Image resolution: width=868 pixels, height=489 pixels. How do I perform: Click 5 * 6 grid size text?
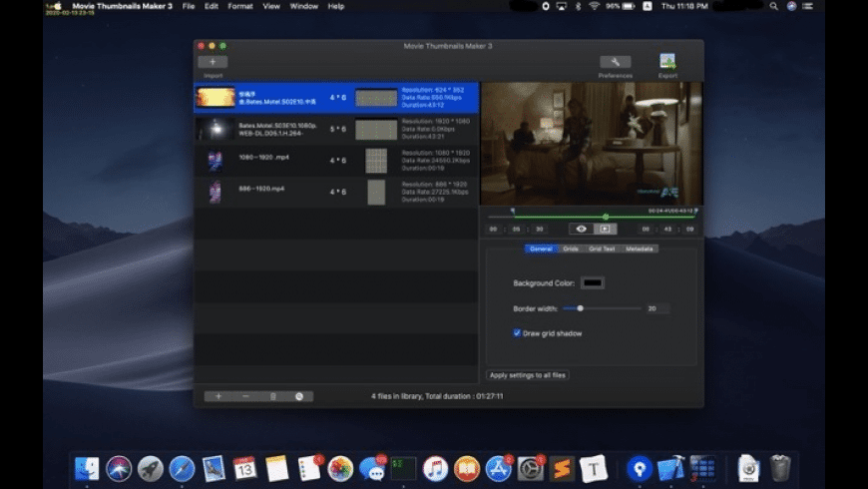click(x=337, y=129)
